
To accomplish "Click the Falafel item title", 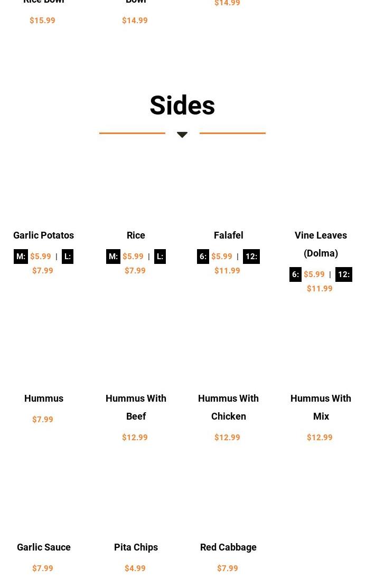I will (x=228, y=235).
